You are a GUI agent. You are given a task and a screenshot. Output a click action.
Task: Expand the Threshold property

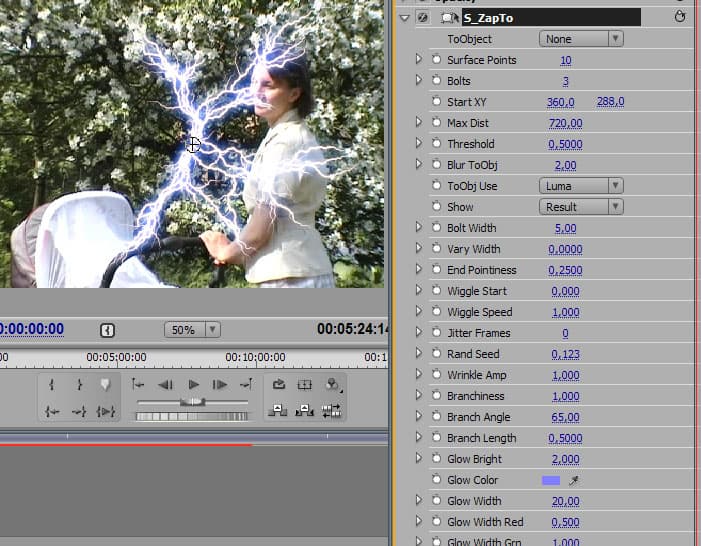pos(418,143)
